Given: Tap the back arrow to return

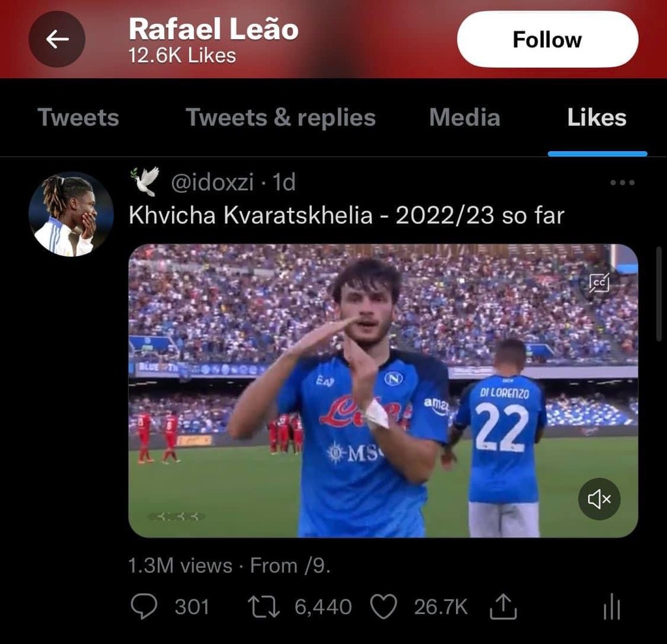Looking at the screenshot, I should coord(57,39).
